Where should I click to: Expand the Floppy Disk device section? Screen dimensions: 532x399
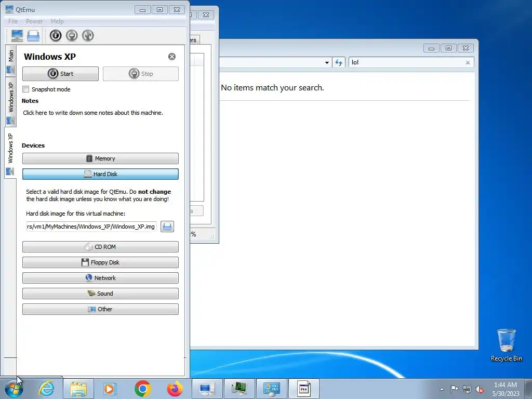pyautogui.click(x=100, y=262)
